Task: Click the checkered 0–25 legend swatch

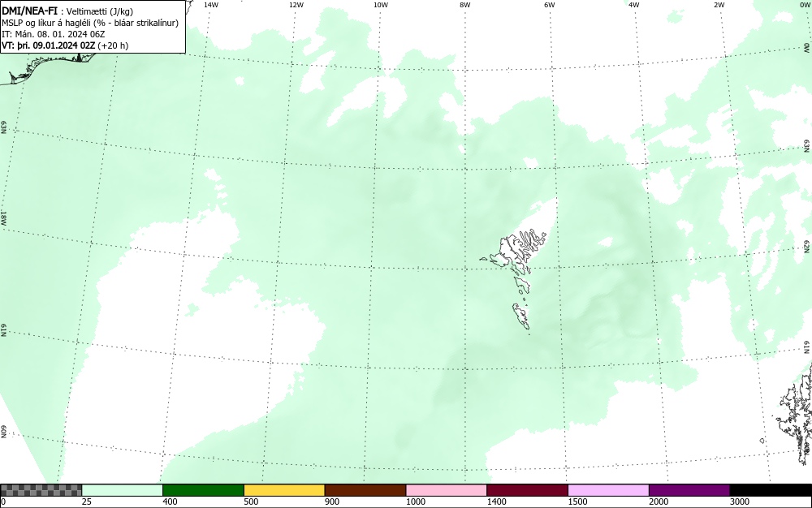Action: pyautogui.click(x=41, y=490)
